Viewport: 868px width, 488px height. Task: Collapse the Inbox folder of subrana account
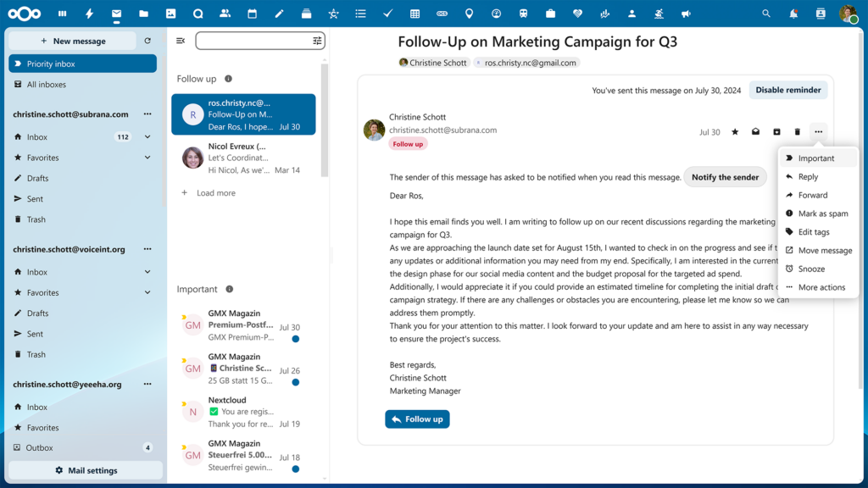coord(147,136)
